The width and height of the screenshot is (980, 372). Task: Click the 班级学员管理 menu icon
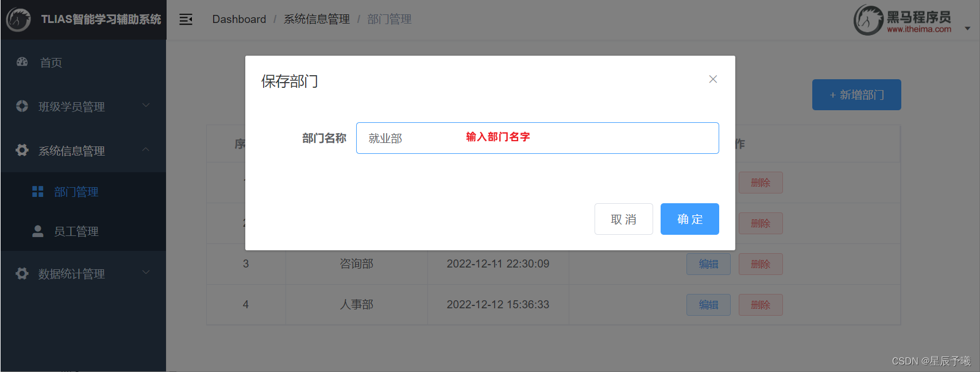click(22, 106)
